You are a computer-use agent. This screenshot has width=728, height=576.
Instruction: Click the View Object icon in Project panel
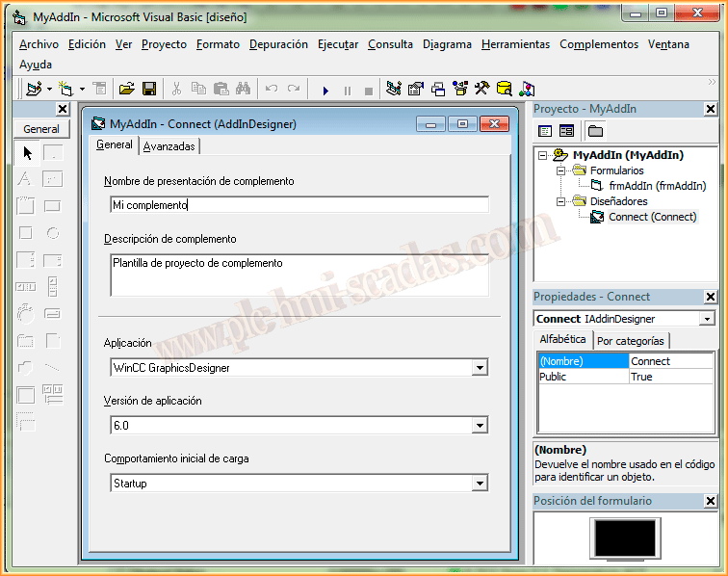tap(566, 131)
